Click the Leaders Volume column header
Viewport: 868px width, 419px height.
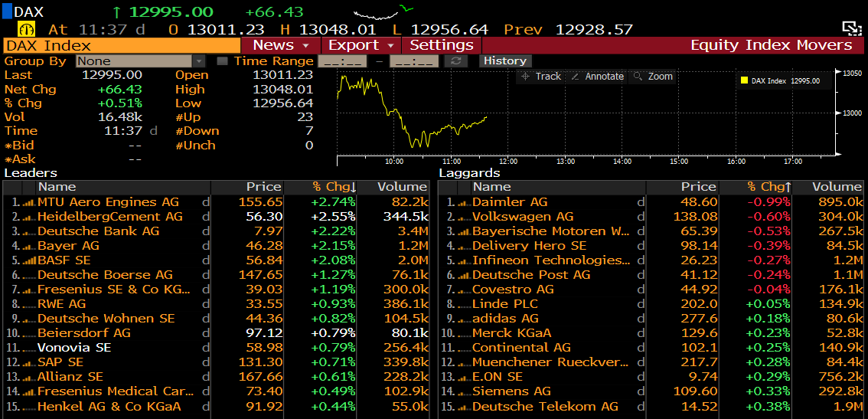coord(393,188)
